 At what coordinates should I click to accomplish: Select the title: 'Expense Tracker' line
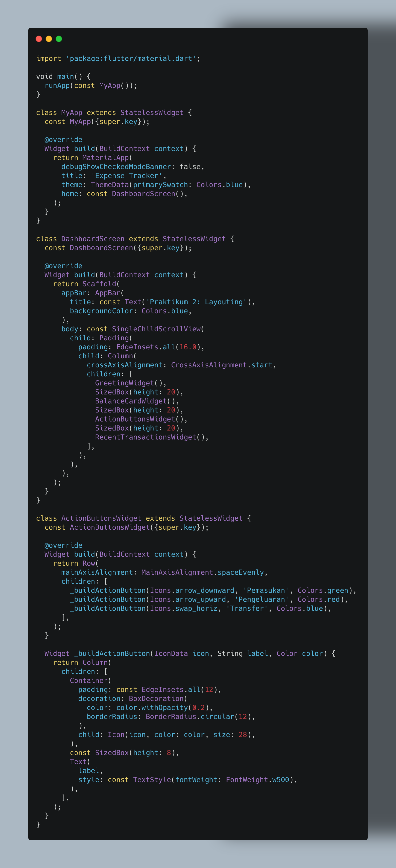(x=114, y=176)
